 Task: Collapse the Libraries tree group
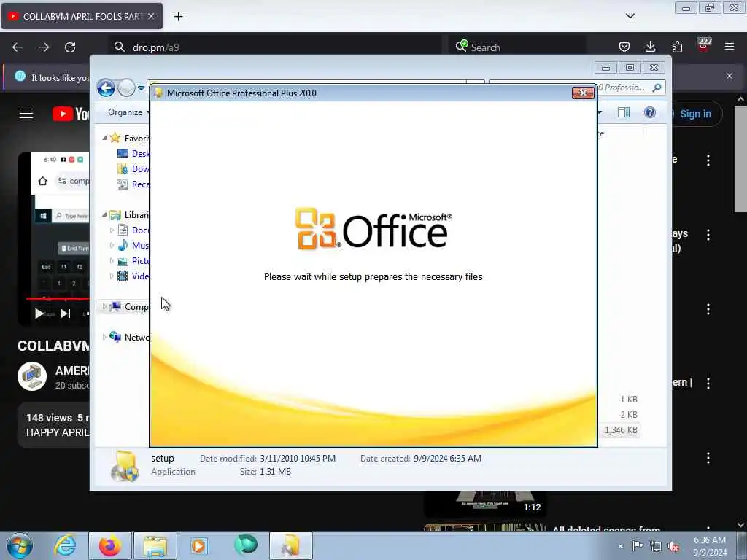click(x=104, y=215)
